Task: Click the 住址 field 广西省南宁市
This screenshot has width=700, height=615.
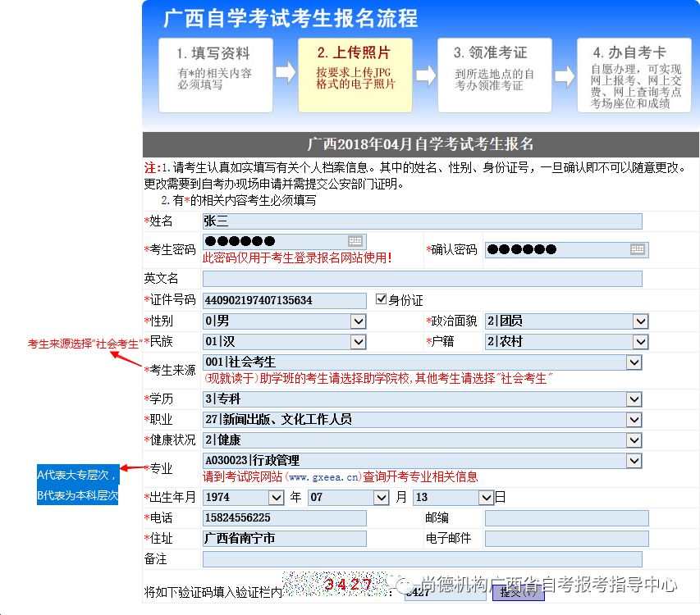Action: click(285, 538)
